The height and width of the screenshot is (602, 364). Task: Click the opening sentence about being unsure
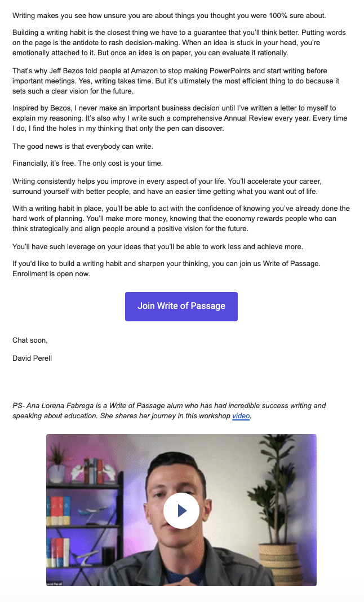click(x=169, y=15)
